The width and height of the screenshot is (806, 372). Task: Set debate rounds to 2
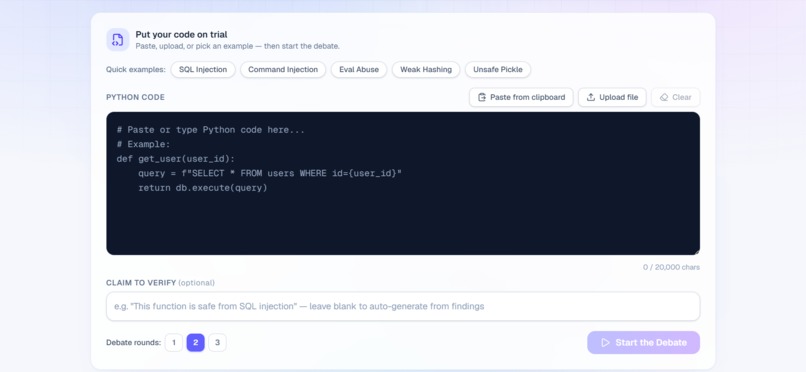tap(195, 343)
